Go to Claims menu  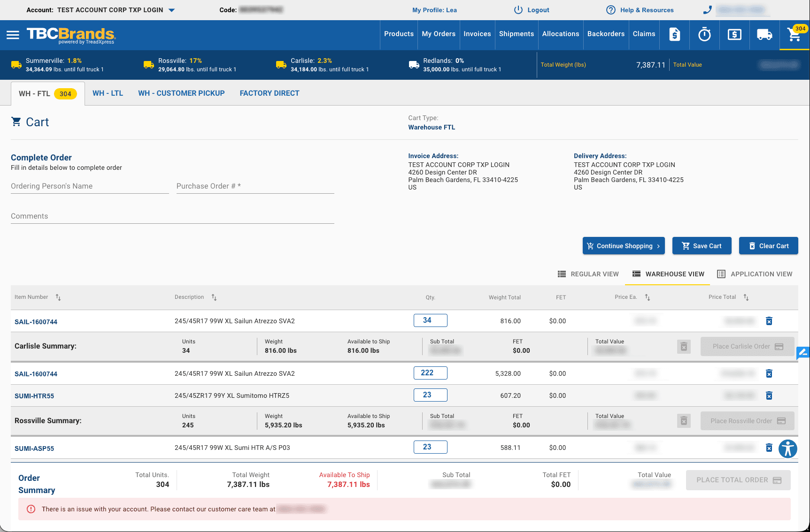(644, 34)
